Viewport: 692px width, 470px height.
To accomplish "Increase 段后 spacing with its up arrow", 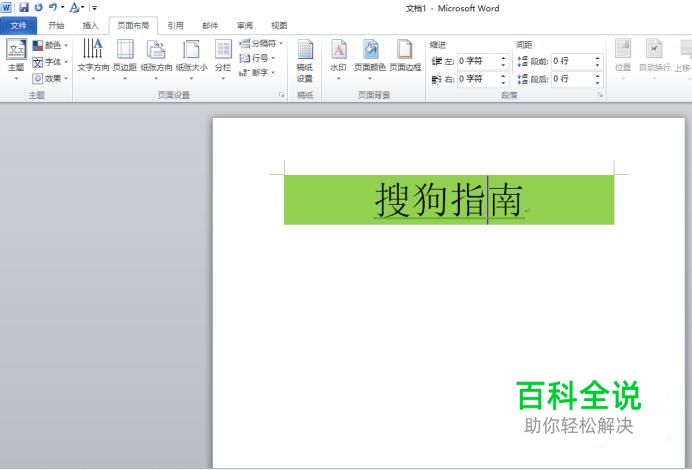I will 598,75.
